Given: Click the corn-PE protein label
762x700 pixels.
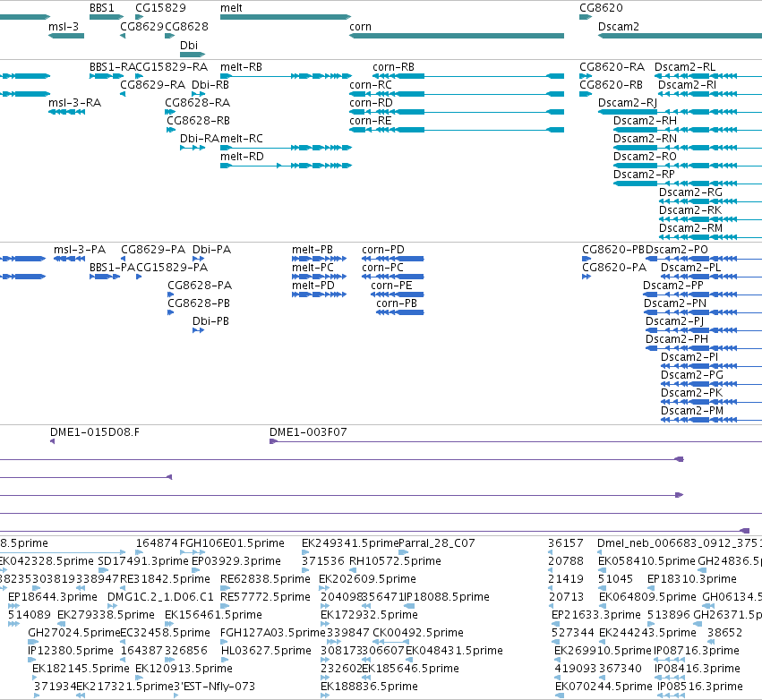Looking at the screenshot, I should click(391, 286).
